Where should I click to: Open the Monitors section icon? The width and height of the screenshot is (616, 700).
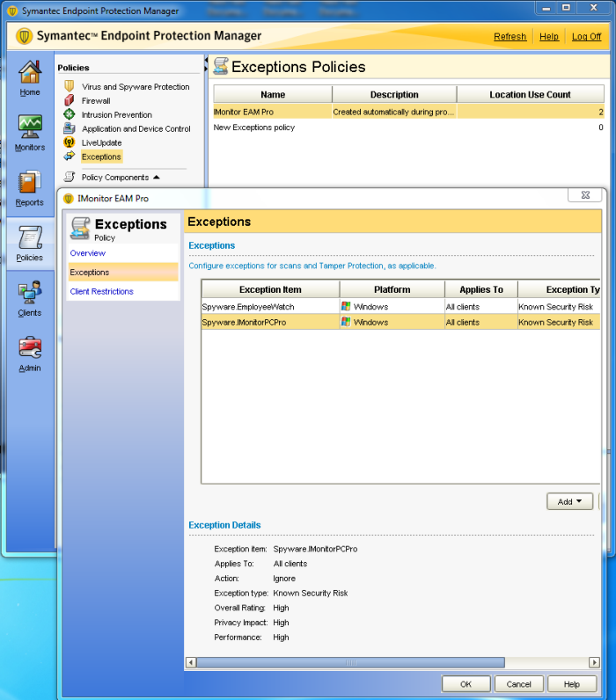(x=30, y=127)
